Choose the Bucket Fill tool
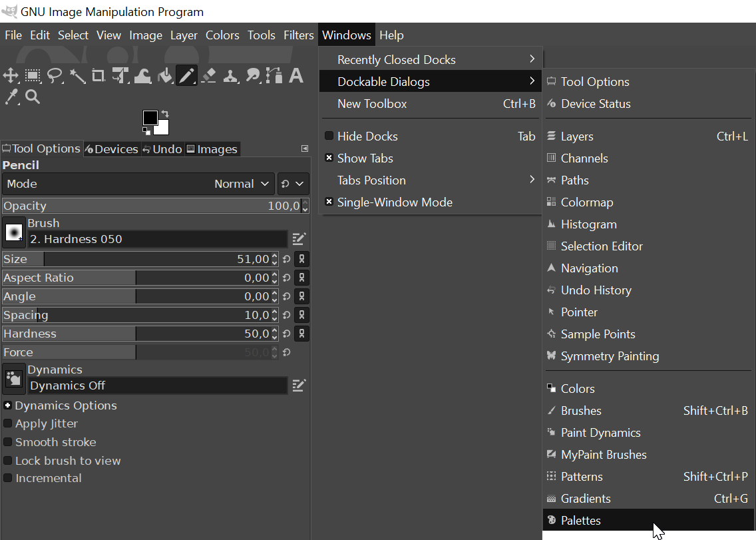The image size is (756, 540). [164, 76]
